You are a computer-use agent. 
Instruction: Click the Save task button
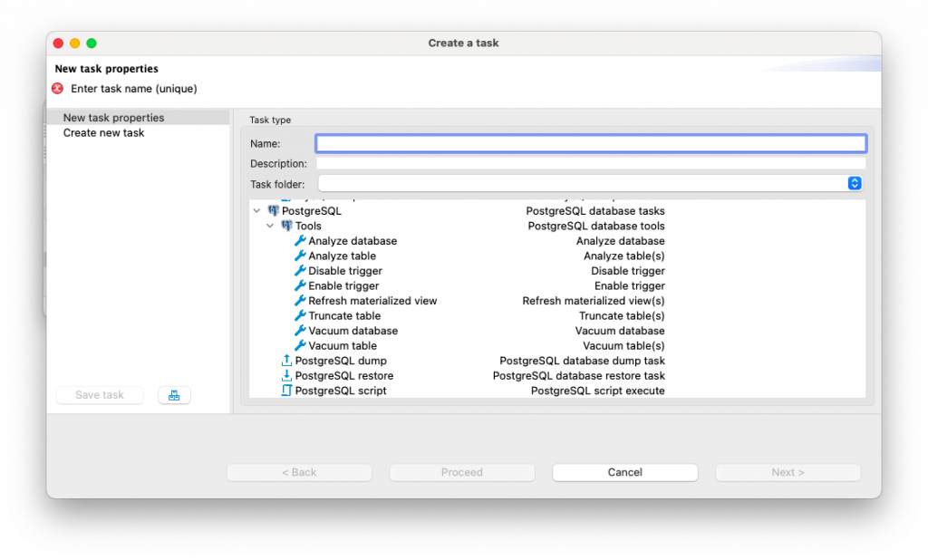point(100,395)
